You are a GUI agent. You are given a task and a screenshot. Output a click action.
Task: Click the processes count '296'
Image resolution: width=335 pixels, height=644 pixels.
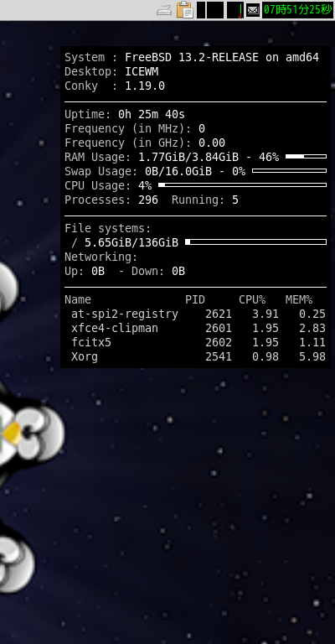click(x=148, y=200)
